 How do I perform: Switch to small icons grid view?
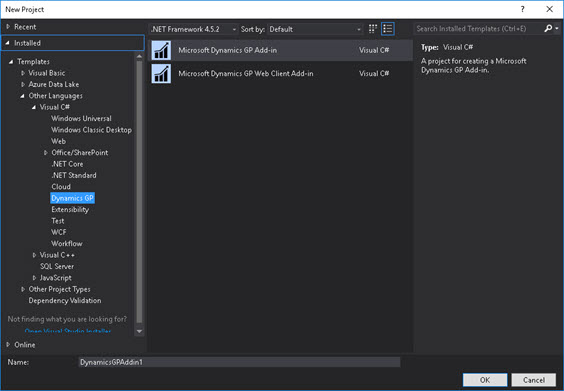click(373, 29)
